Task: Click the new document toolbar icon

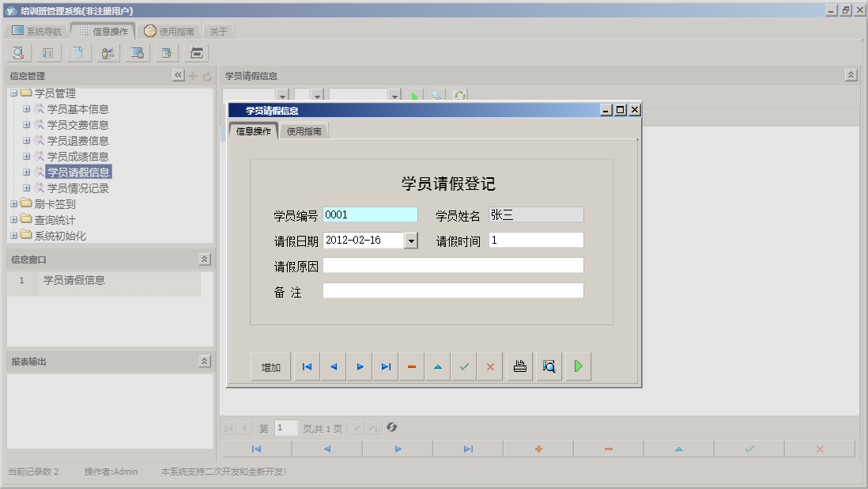Action: [x=77, y=52]
